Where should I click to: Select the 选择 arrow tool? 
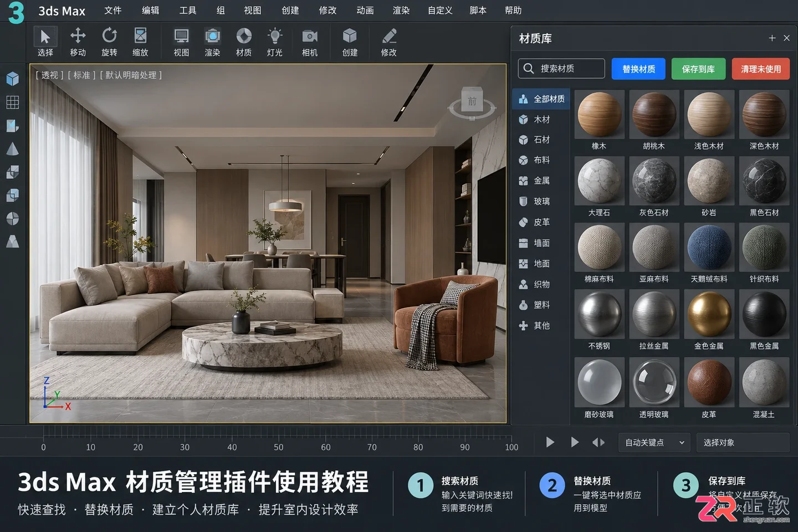(45, 42)
